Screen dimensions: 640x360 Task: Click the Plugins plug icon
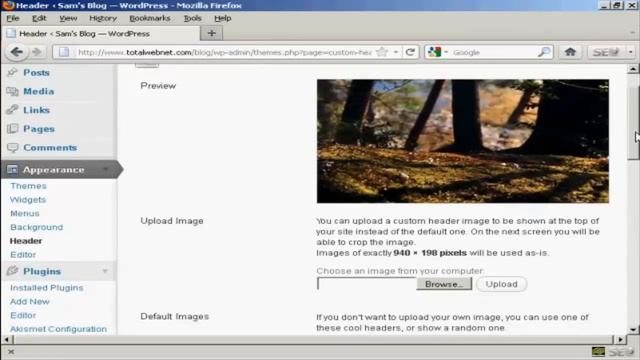[12, 271]
